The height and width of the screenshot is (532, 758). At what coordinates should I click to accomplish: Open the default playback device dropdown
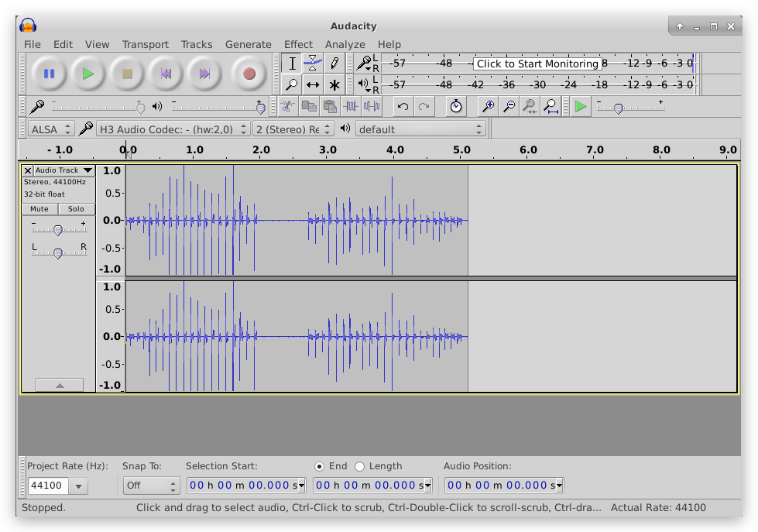420,129
